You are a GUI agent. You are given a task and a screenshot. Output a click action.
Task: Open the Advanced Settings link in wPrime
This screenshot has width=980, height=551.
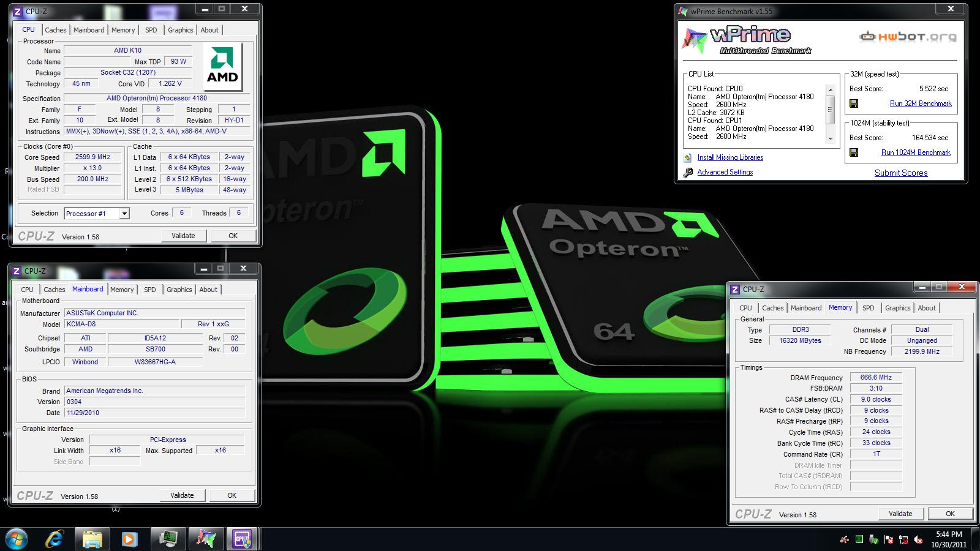point(725,173)
